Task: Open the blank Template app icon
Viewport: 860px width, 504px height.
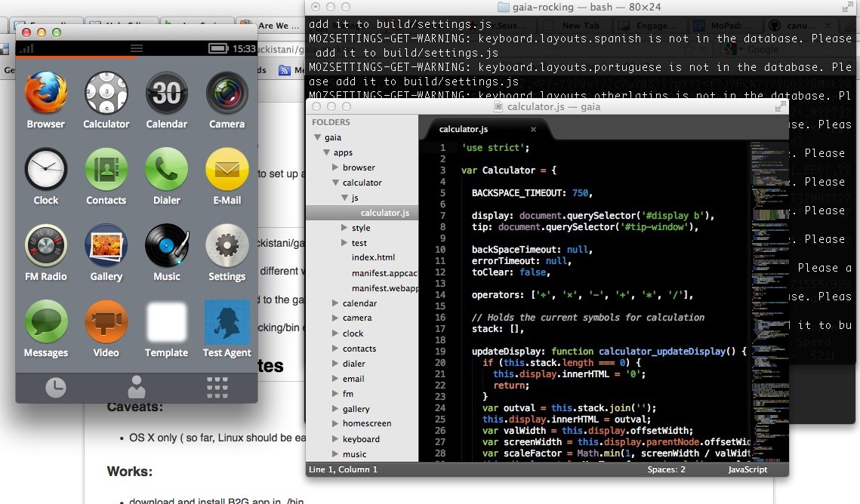Action: coord(167,321)
